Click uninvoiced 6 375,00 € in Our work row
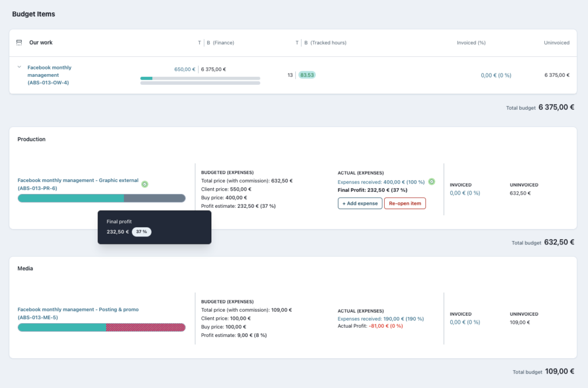 pyautogui.click(x=557, y=75)
